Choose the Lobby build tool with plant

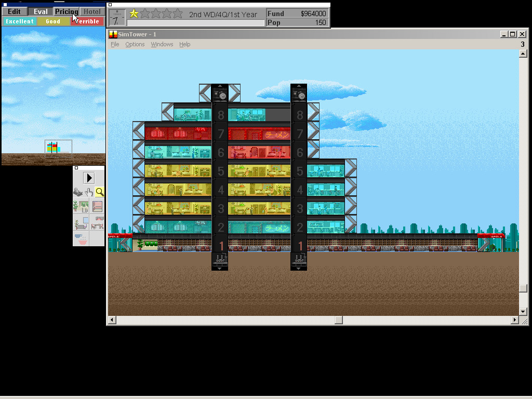(81, 206)
